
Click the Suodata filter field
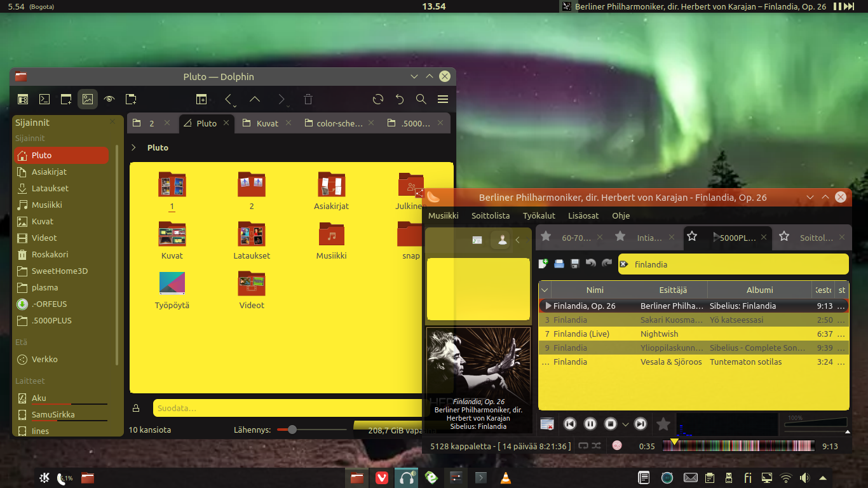(x=286, y=408)
